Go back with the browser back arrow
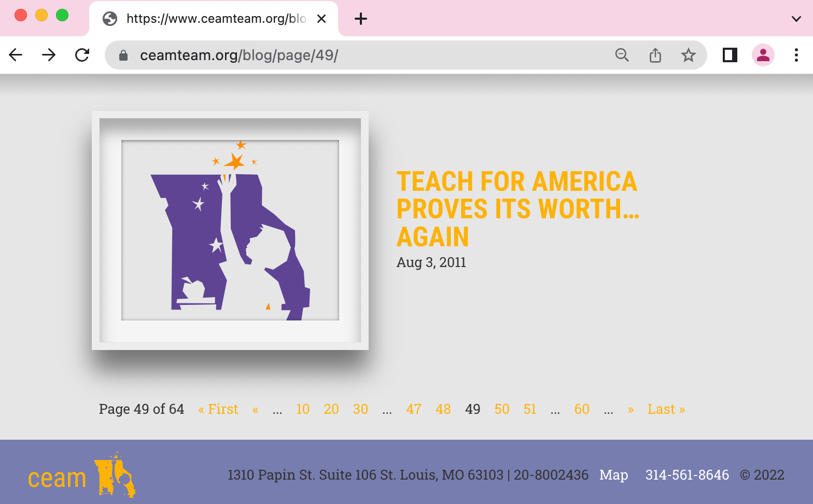The image size is (813, 504). [x=16, y=55]
